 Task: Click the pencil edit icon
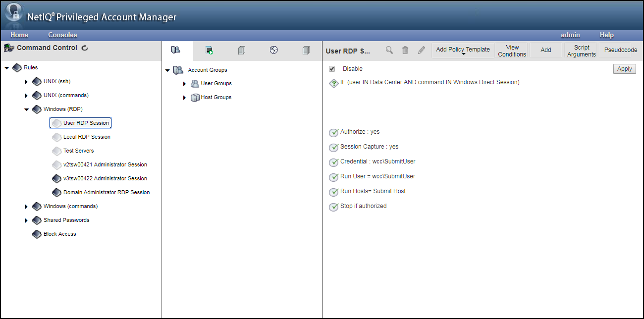422,50
